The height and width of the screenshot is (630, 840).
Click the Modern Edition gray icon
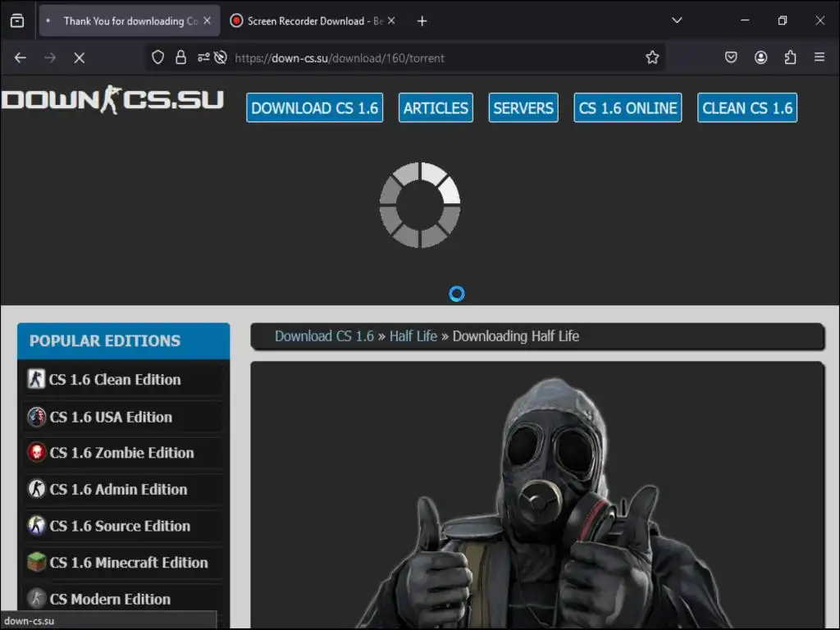coord(36,598)
